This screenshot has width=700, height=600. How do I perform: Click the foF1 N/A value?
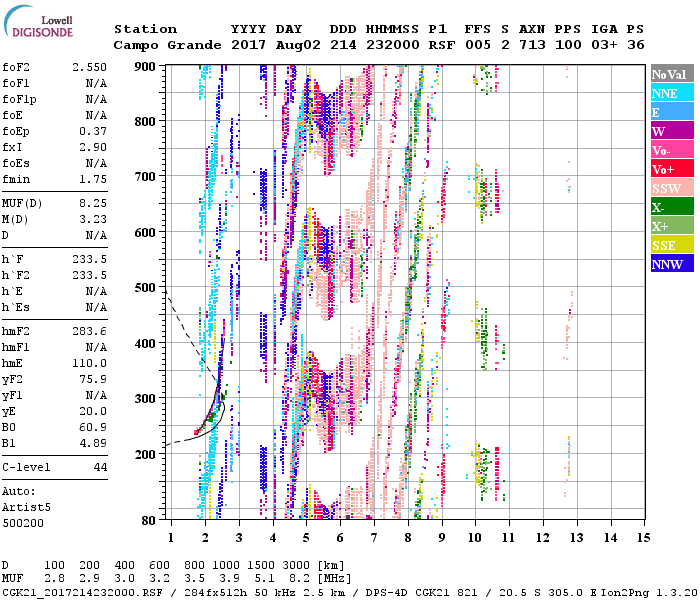(96, 83)
